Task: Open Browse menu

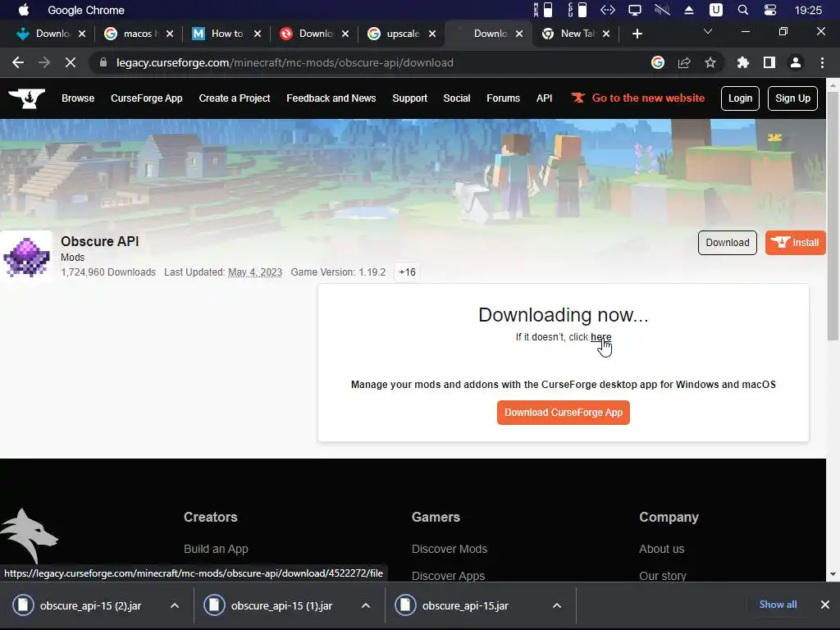Action: pyautogui.click(x=78, y=98)
